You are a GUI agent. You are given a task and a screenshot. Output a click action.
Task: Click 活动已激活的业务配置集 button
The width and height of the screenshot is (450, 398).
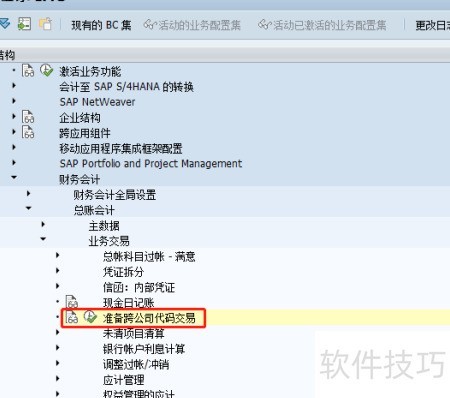coord(322,25)
